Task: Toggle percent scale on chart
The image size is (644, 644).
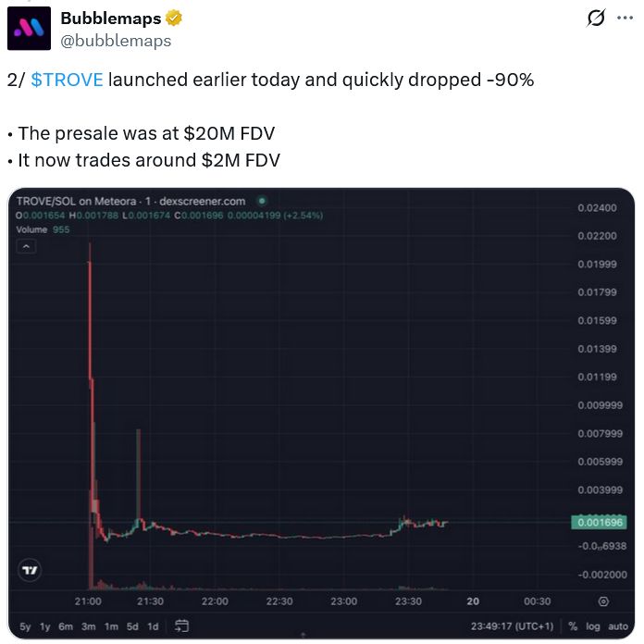Action: click(x=574, y=626)
